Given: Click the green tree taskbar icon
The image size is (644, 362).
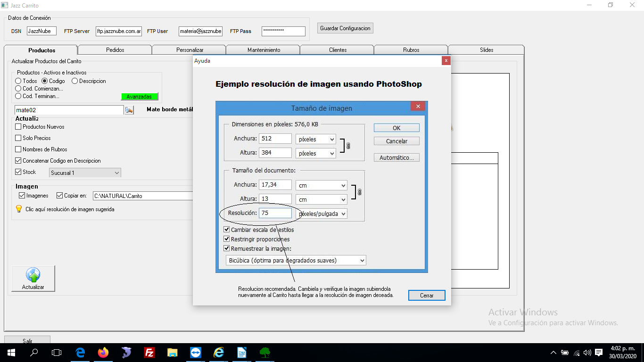Looking at the screenshot, I should pyautogui.click(x=265, y=353).
